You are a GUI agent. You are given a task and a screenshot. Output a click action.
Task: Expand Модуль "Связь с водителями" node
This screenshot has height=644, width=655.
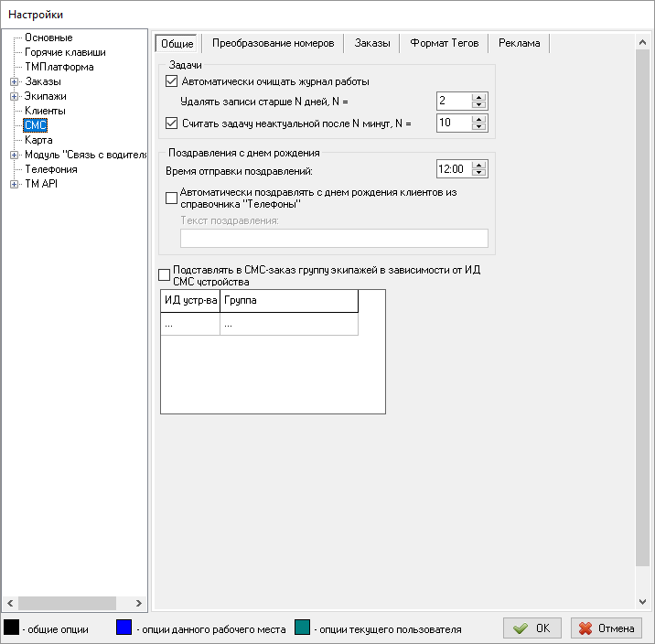point(14,155)
